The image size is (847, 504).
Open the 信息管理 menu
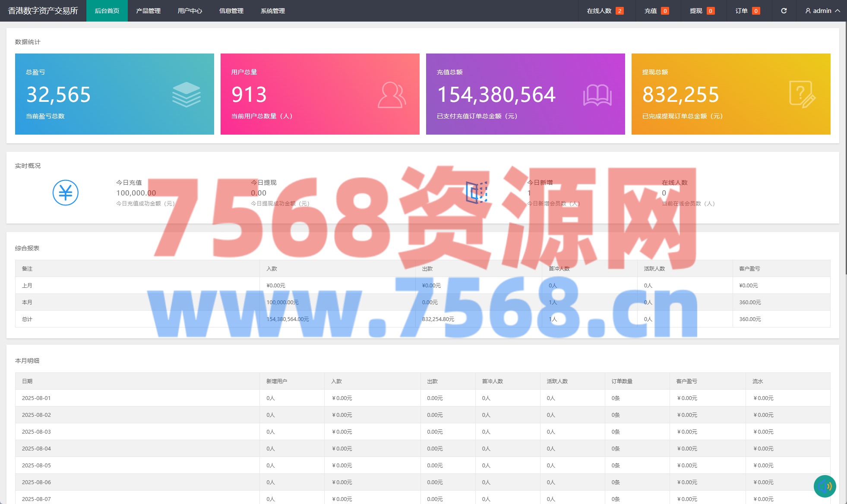click(x=231, y=11)
